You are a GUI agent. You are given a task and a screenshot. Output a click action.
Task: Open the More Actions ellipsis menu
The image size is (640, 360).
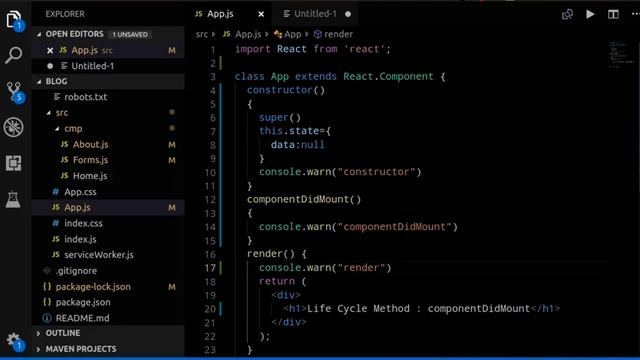(x=635, y=14)
